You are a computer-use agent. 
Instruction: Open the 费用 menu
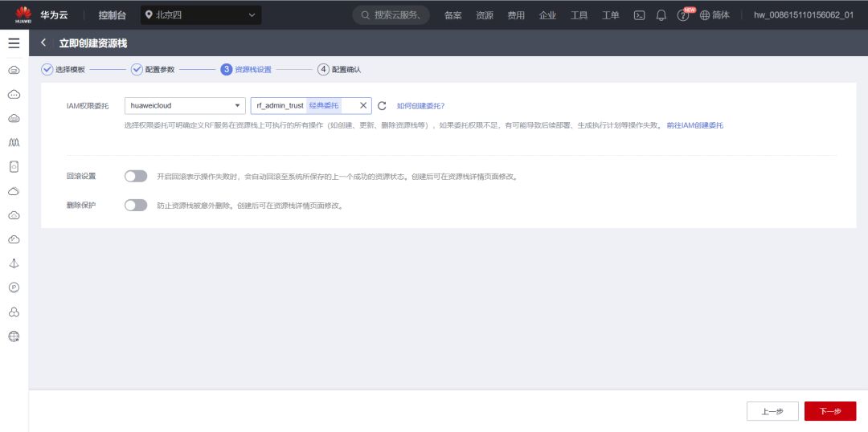(x=516, y=15)
